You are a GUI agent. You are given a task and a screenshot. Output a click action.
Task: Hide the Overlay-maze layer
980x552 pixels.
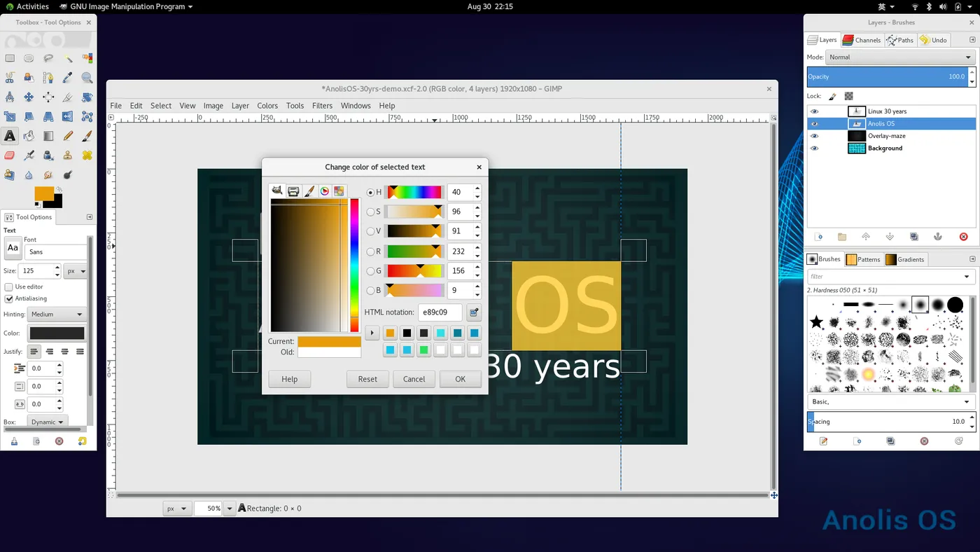(814, 136)
